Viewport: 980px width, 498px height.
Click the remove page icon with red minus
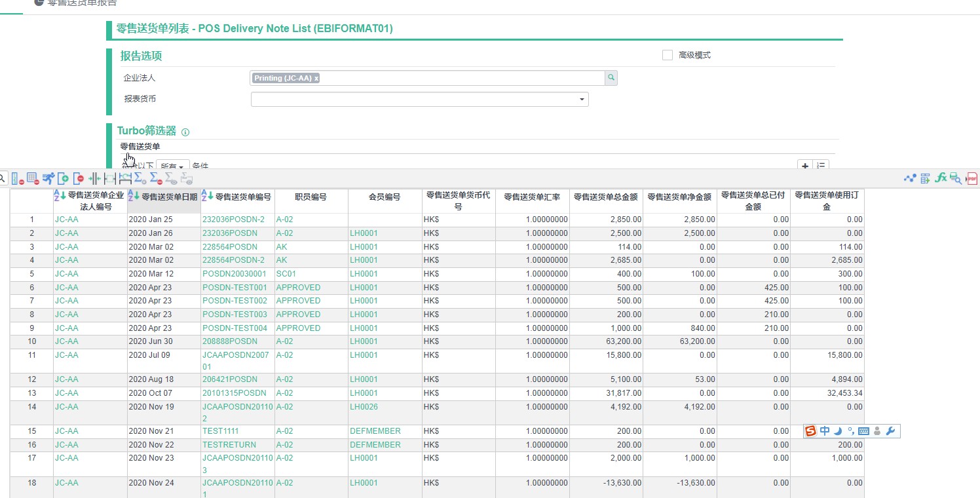coord(79,178)
